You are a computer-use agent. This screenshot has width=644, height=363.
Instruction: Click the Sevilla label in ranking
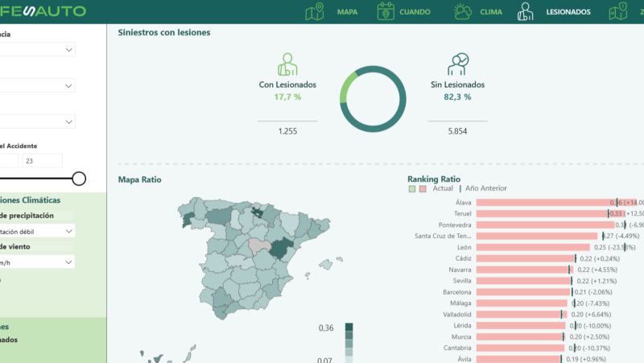coord(462,281)
